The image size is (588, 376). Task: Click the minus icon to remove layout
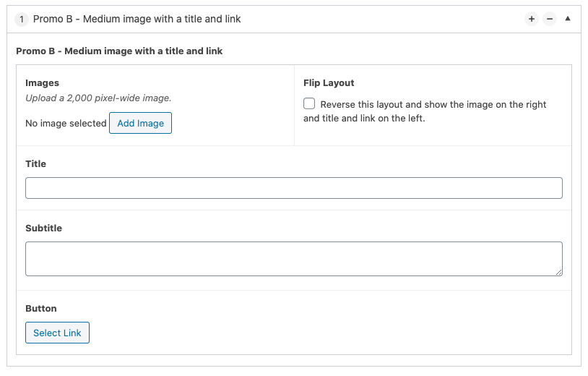click(550, 20)
